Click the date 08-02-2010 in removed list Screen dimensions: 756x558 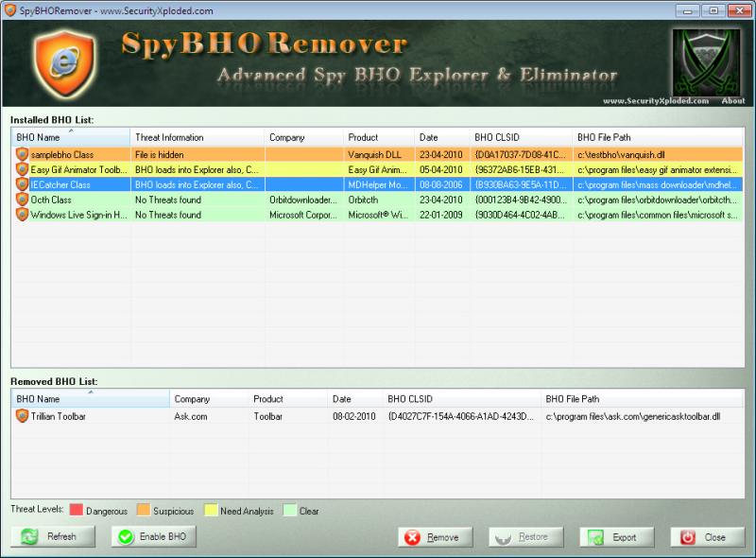click(353, 416)
